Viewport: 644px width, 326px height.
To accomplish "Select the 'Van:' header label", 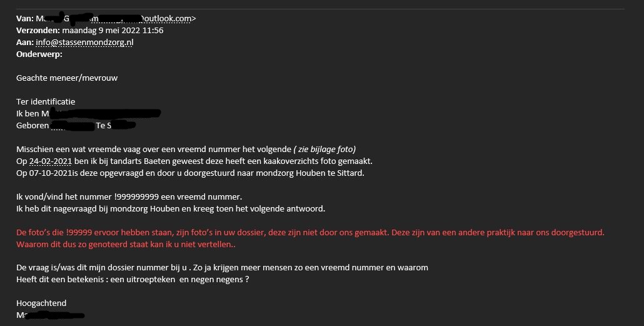I will tap(25, 19).
